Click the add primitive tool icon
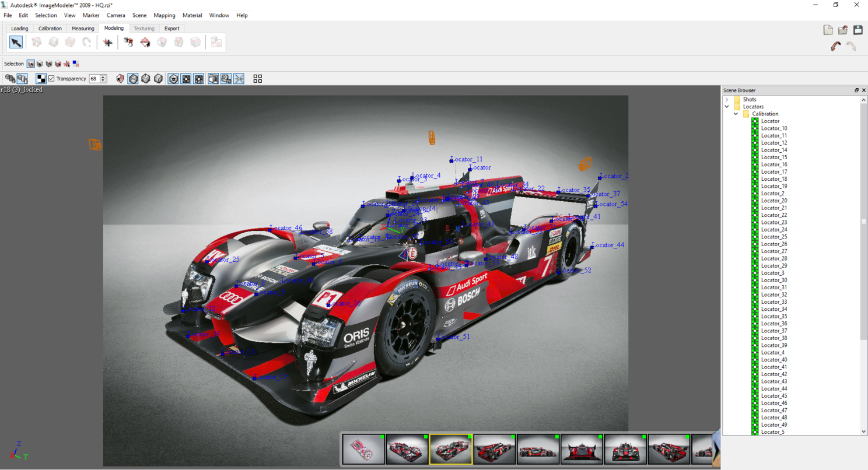The height and width of the screenshot is (470, 868). pyautogui.click(x=128, y=42)
